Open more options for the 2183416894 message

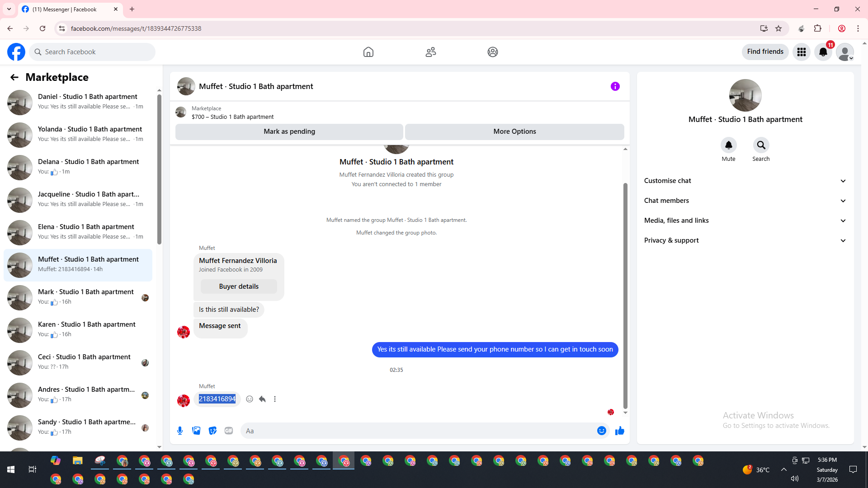[x=275, y=399]
